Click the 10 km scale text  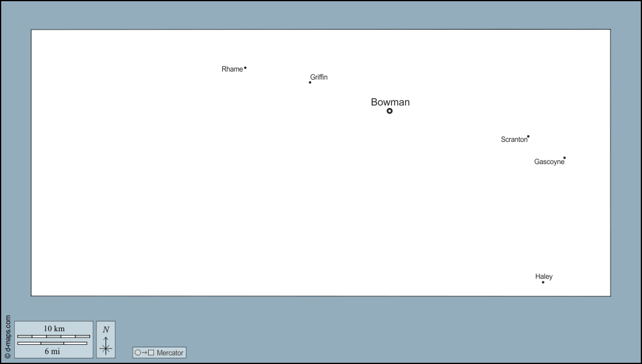coord(54,329)
